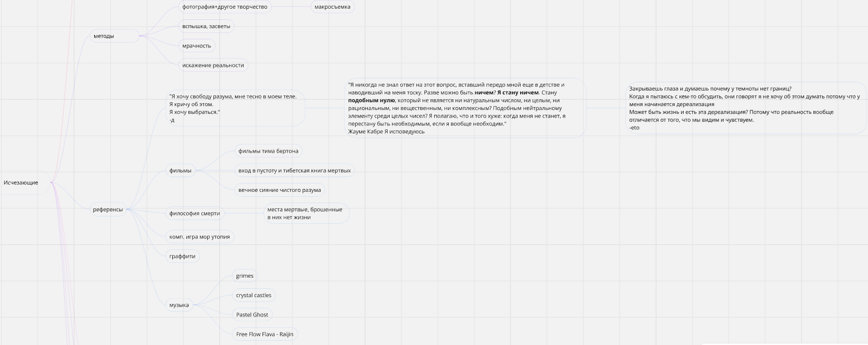Viewport: 868px width, 345px height.
Task: Select the "референсы" branch node
Action: (x=108, y=209)
